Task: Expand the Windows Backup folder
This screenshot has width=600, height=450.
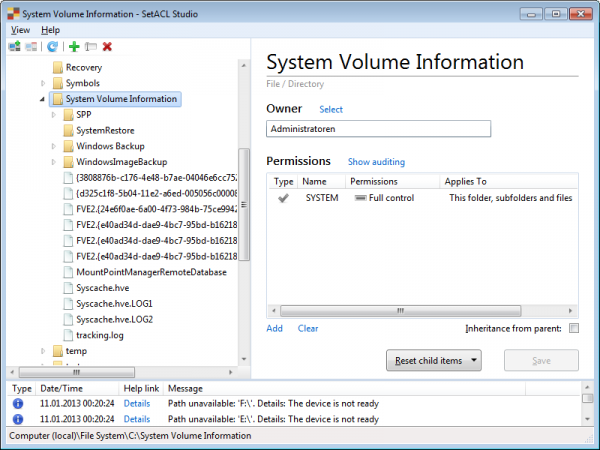Action: (x=54, y=146)
